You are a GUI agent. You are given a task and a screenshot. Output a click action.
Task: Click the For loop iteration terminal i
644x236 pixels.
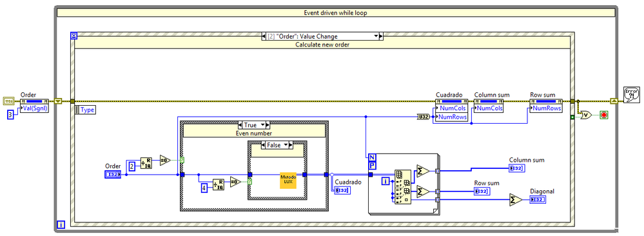(385, 181)
